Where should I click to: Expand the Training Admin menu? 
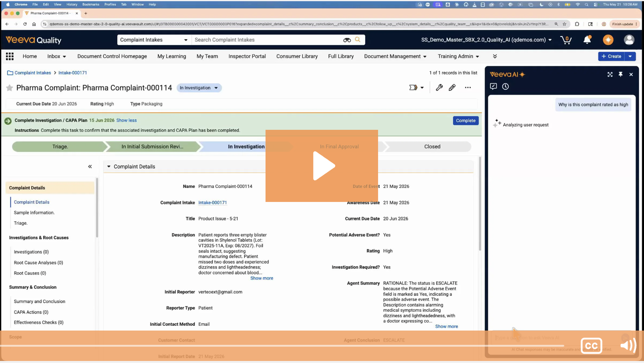(x=458, y=56)
